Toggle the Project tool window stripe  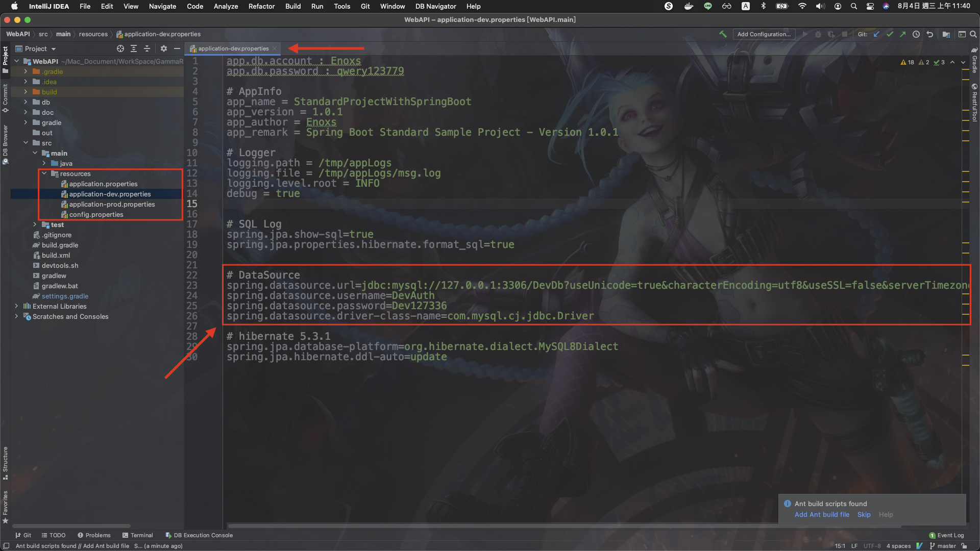[x=5, y=60]
